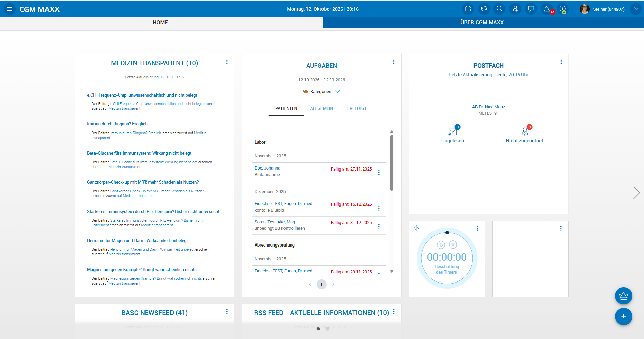Open Medizin Transparent widget options menu
The height and width of the screenshot is (339, 644).
227,62
